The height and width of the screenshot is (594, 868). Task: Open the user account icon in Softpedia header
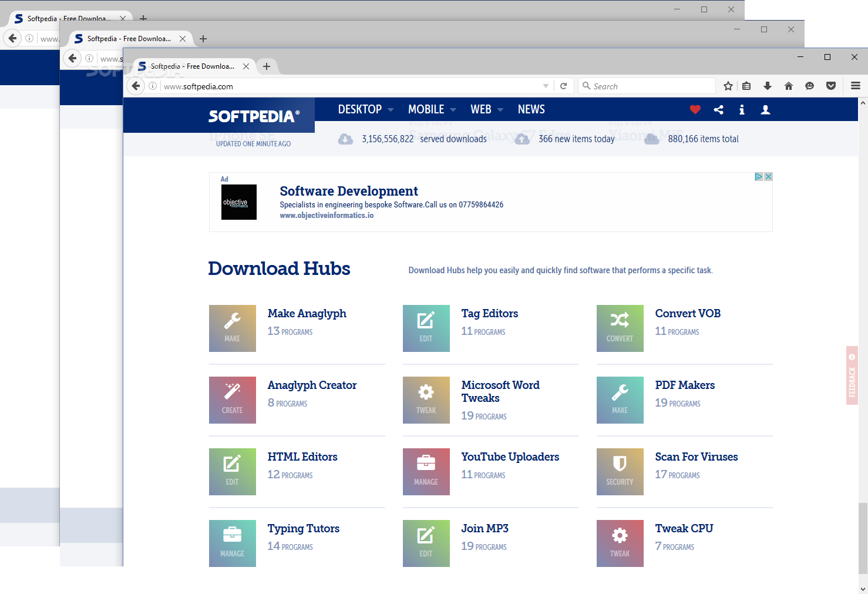tap(765, 109)
